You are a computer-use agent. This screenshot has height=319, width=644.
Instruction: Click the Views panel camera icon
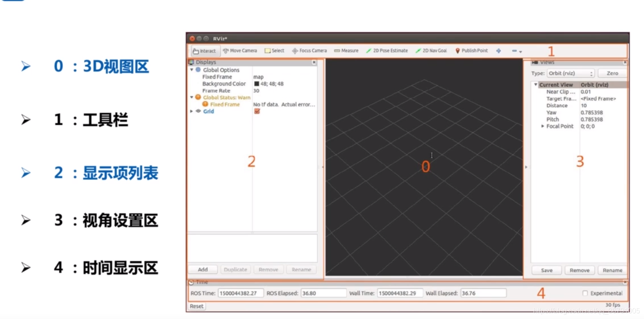tap(535, 62)
